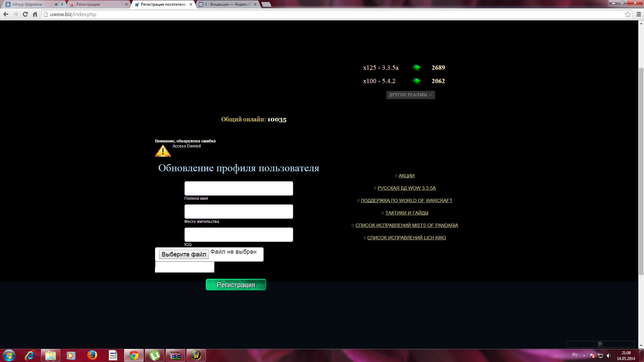Mute audio on Айнур Шарипов tab
The height and width of the screenshot is (362, 644).
pyautogui.click(x=56, y=4)
